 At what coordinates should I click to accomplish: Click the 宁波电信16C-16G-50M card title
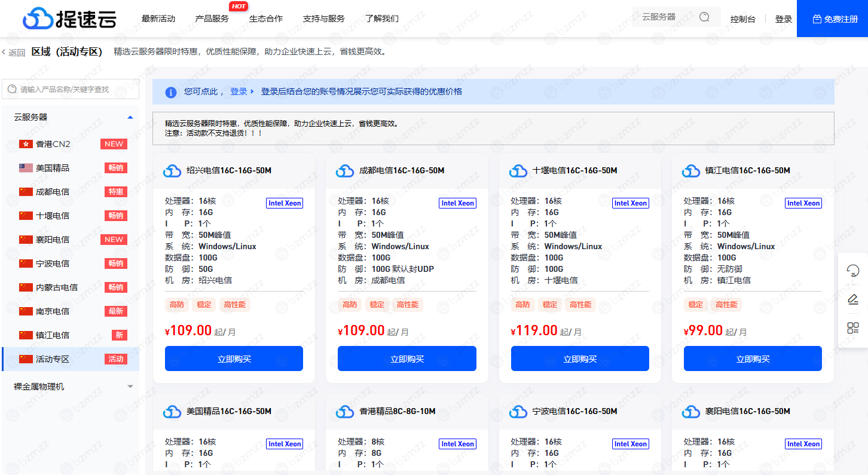(x=575, y=411)
